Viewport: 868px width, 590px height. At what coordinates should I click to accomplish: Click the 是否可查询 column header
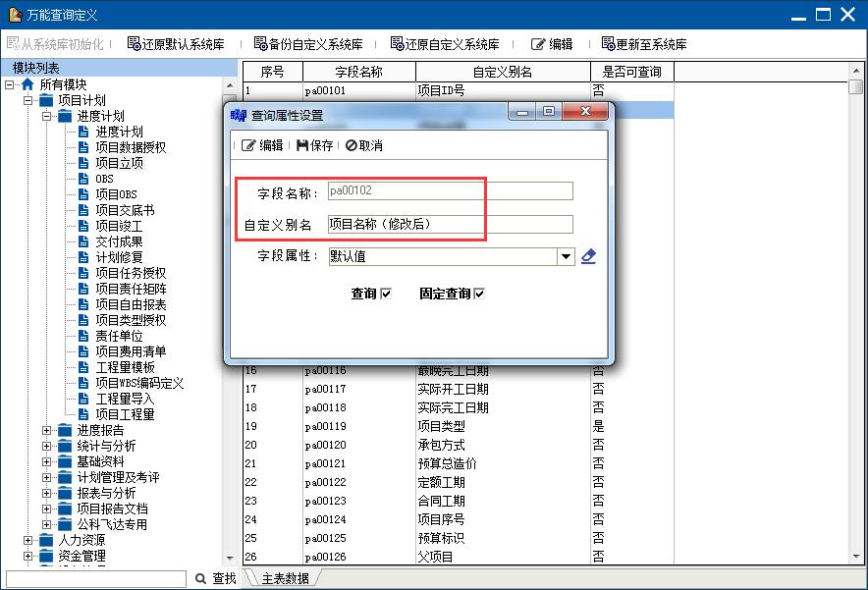pos(631,72)
